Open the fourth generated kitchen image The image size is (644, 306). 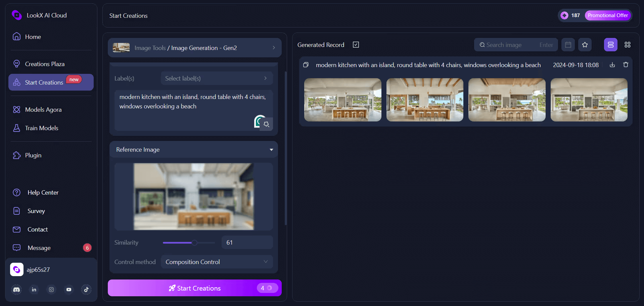[589, 100]
